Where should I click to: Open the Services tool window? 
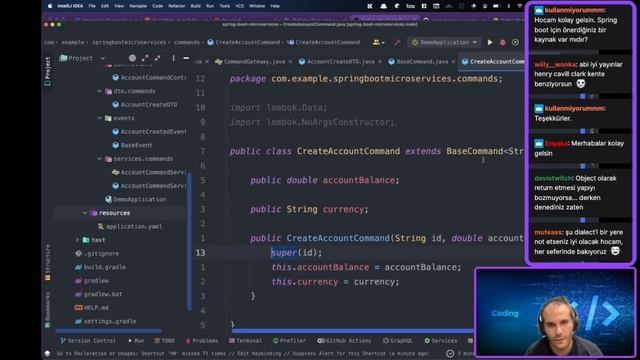pos(441,340)
